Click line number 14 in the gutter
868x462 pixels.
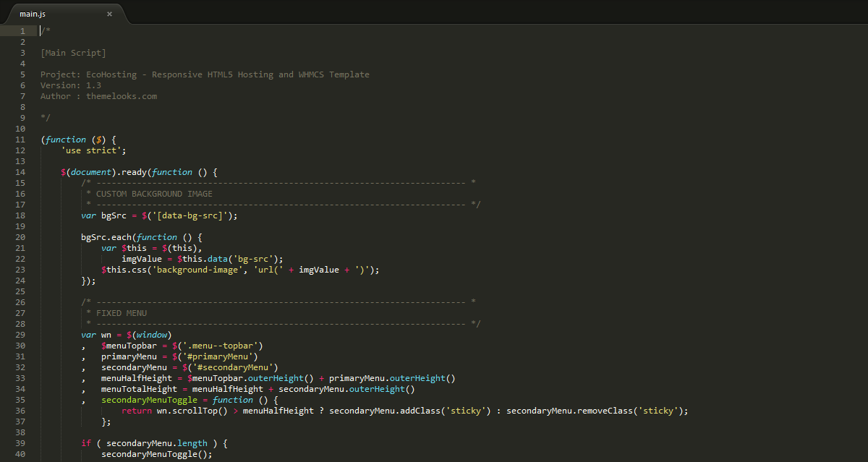20,172
